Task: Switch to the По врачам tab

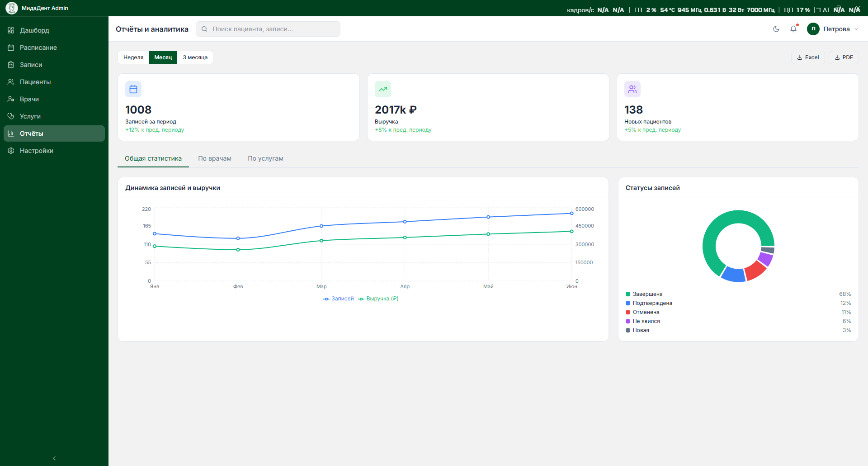Action: click(x=215, y=158)
